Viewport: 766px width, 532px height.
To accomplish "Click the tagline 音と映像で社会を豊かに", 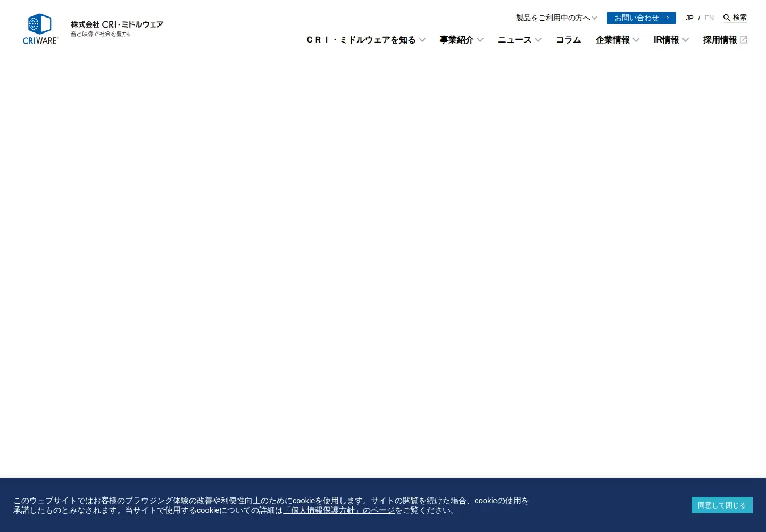I will [x=102, y=34].
